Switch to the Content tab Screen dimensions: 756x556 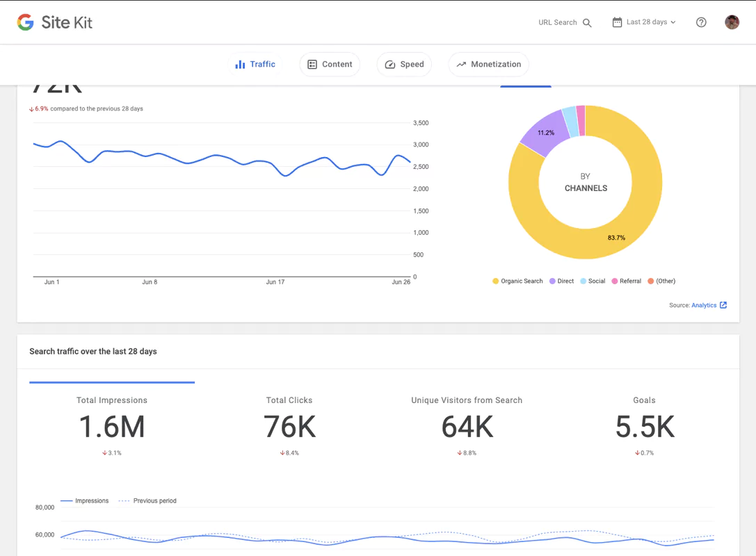coord(329,64)
